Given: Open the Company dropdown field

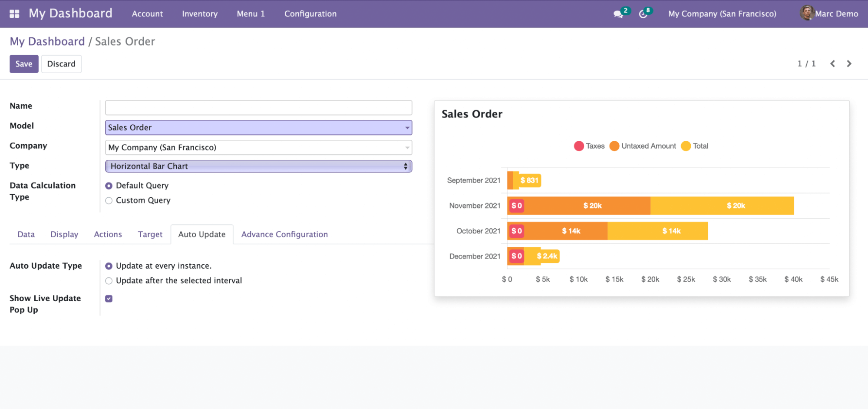Looking at the screenshot, I should (x=258, y=147).
